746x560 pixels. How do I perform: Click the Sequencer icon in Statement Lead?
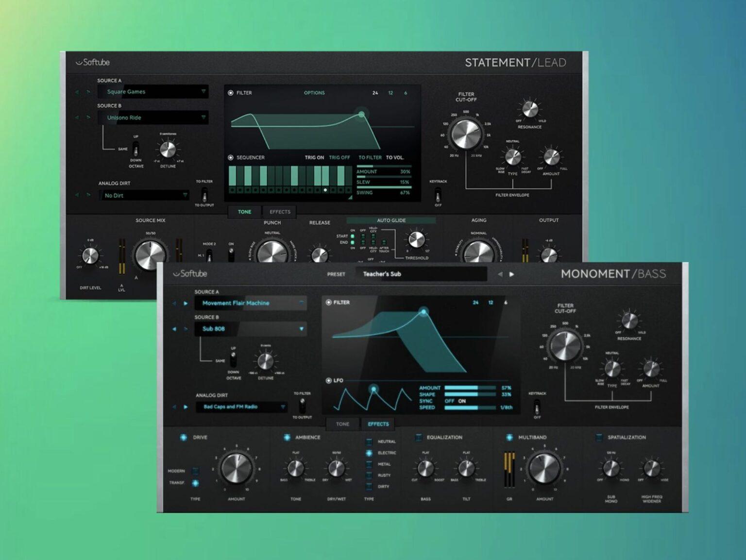click(230, 157)
